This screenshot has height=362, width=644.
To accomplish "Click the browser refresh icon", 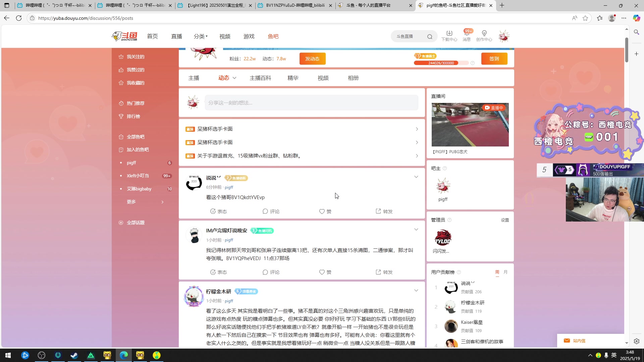I will point(19,18).
